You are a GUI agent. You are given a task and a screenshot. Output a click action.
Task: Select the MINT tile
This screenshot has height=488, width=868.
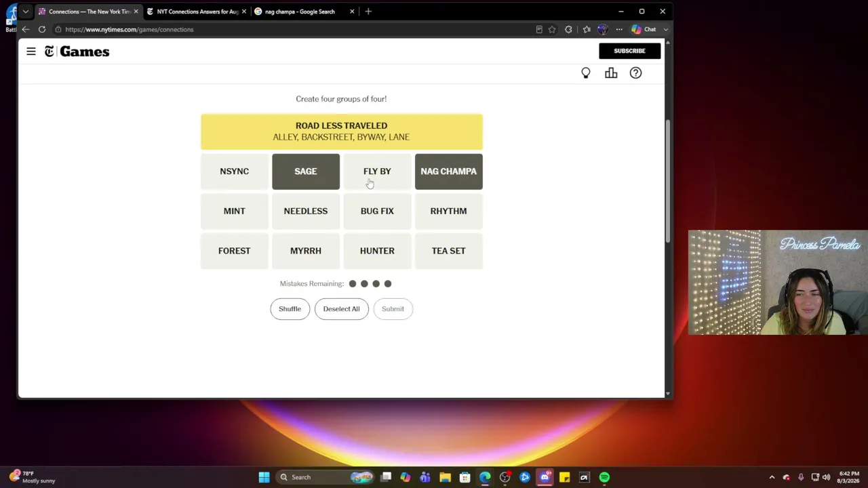(x=235, y=211)
